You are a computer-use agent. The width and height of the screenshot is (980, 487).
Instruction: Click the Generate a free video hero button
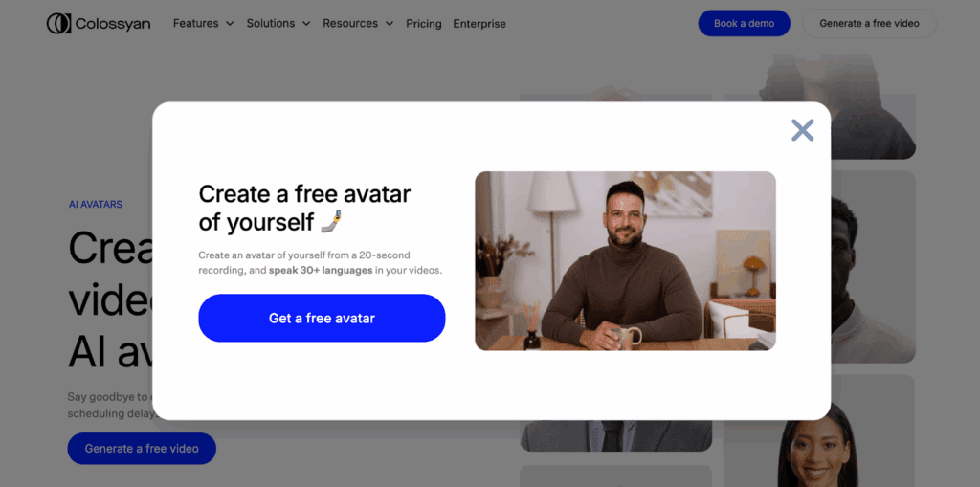[x=142, y=448]
